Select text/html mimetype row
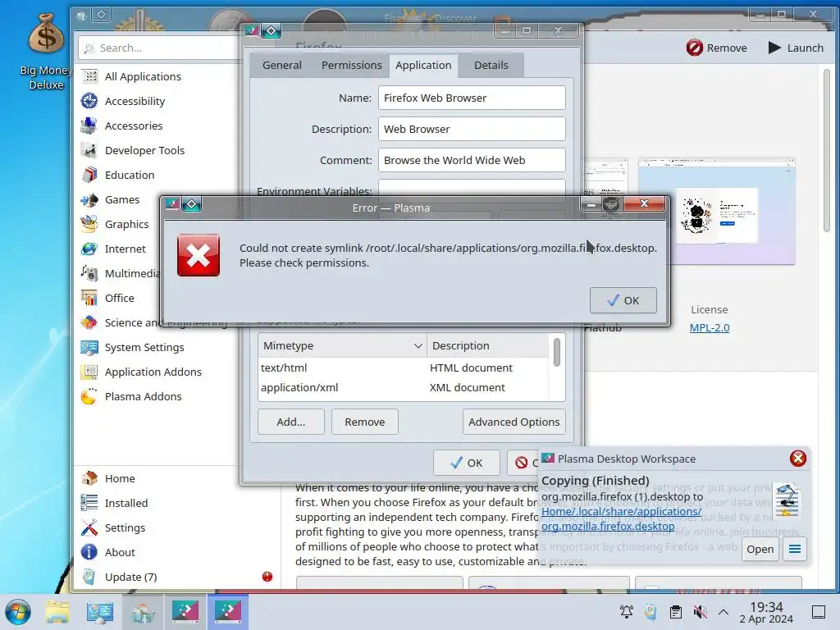The height and width of the screenshot is (630, 840). [x=404, y=368]
